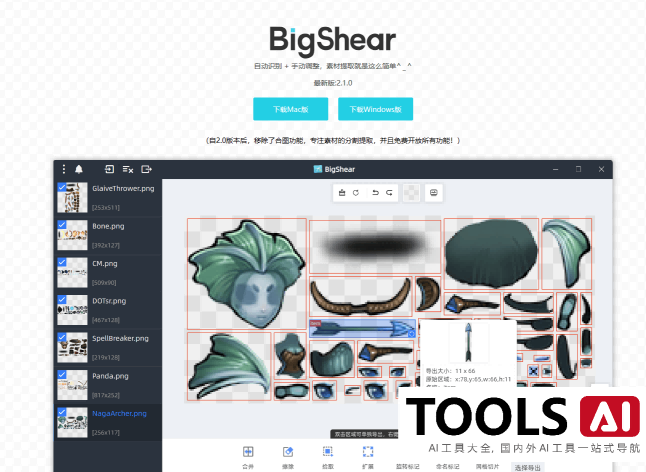Uncheck the CM.png checkbox
646x472 pixels.
62,262
